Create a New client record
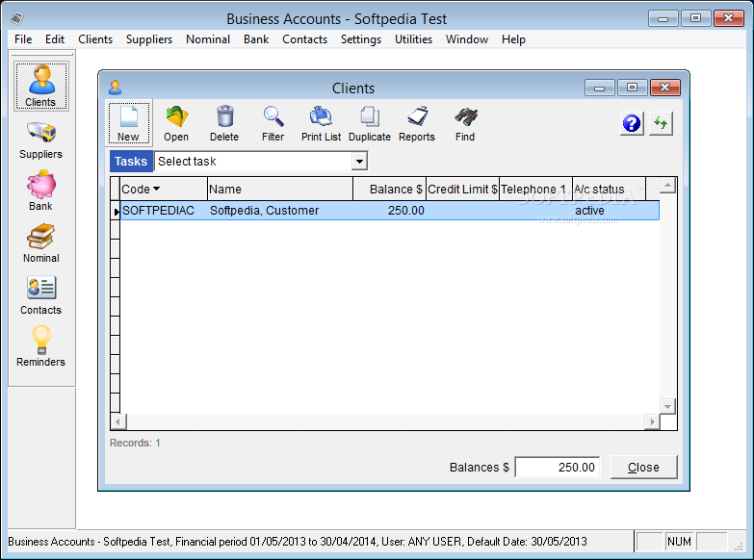Viewport: 754px width, 560px height. click(128, 123)
